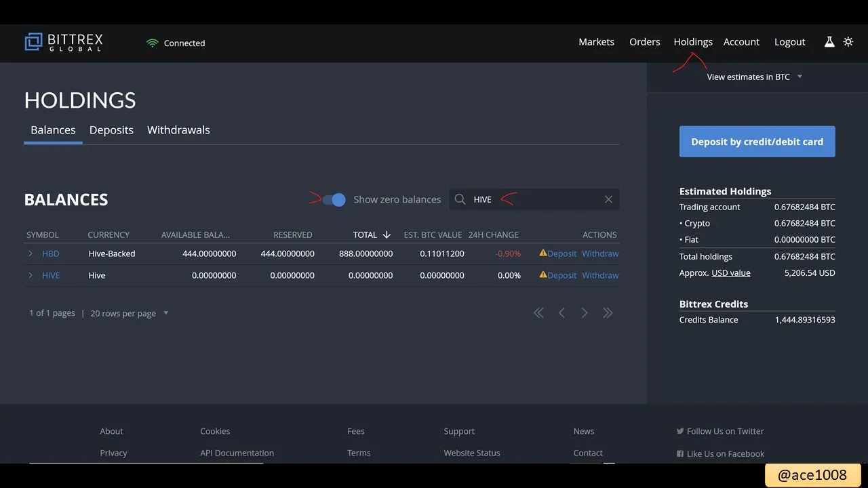Click Withdraw link in HBD row
The height and width of the screenshot is (488, 868).
600,253
